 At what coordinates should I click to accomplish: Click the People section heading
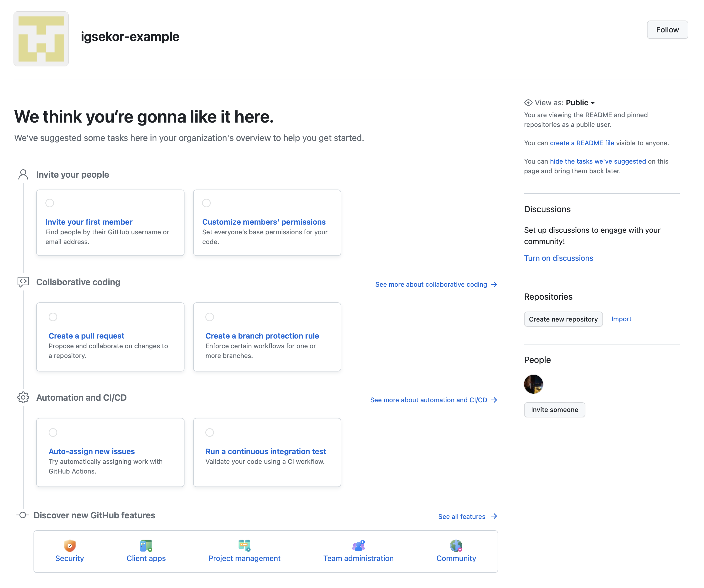click(537, 360)
